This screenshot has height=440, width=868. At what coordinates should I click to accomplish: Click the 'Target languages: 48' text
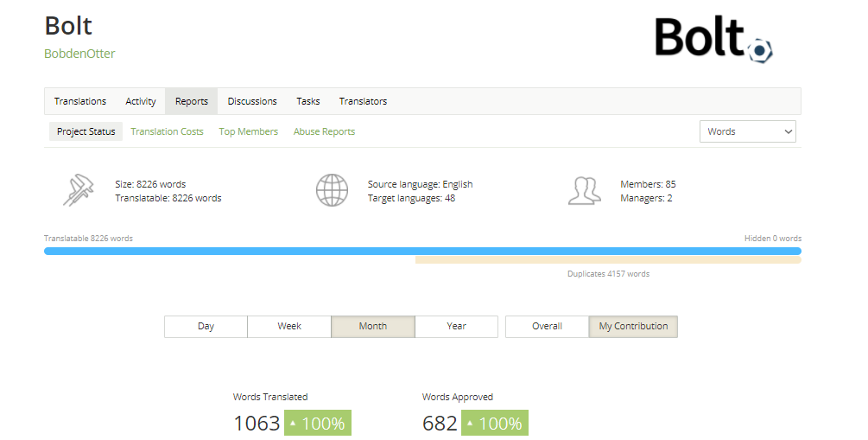411,198
